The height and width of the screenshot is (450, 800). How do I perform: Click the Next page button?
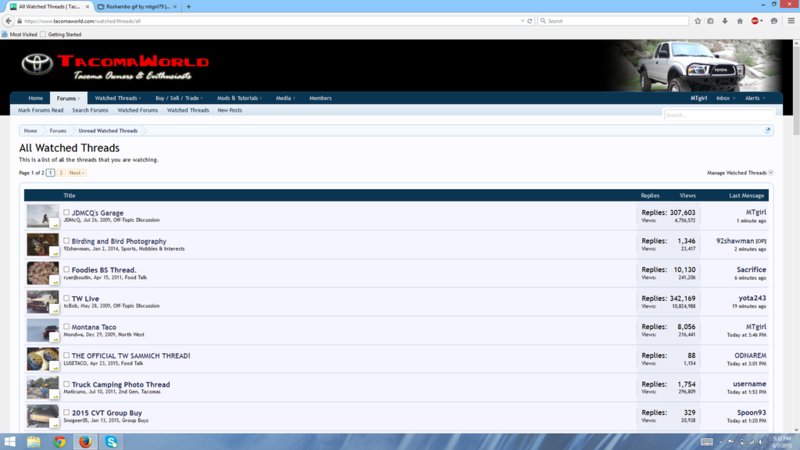77,173
